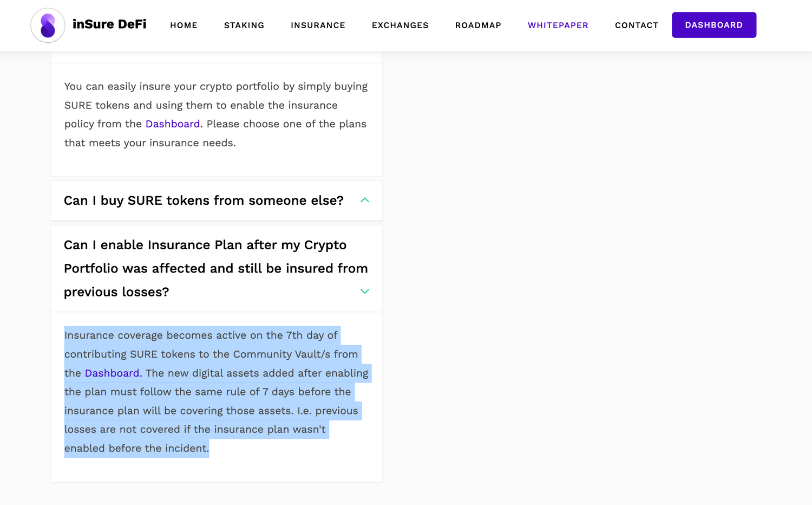Toggle "Can I buy SURE tokens" question
The image size is (812, 505).
pyautogui.click(x=204, y=200)
